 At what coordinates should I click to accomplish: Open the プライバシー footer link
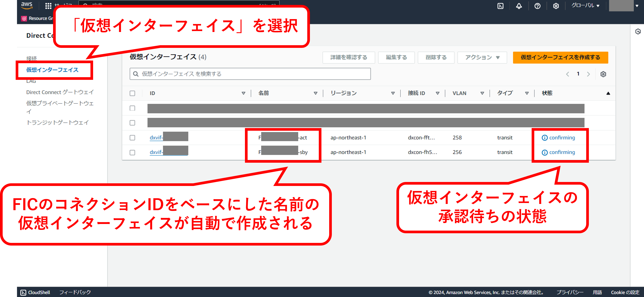[x=570, y=292]
